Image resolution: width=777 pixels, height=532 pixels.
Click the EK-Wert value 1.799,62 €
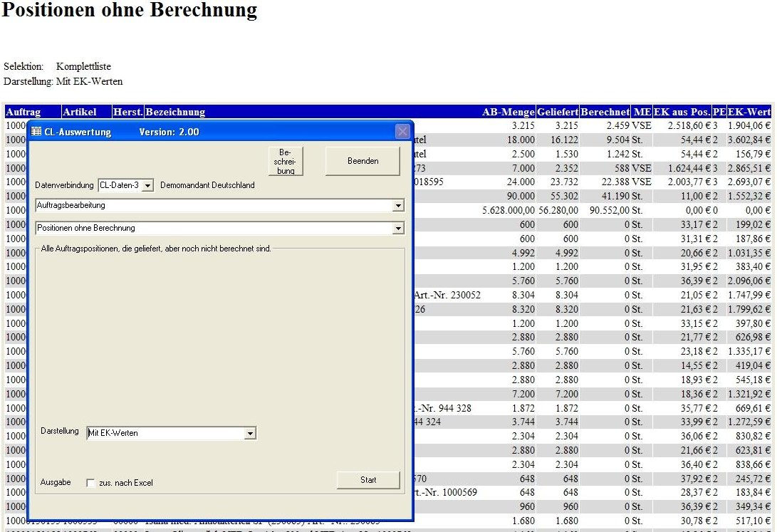[x=749, y=310]
